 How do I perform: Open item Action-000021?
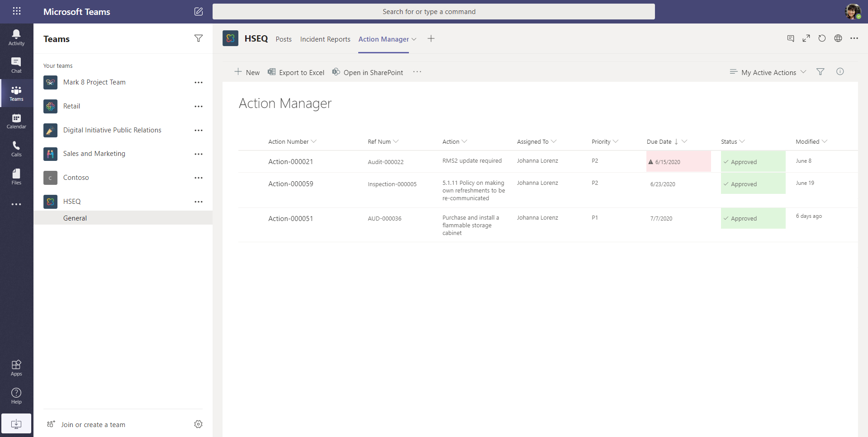tap(290, 162)
